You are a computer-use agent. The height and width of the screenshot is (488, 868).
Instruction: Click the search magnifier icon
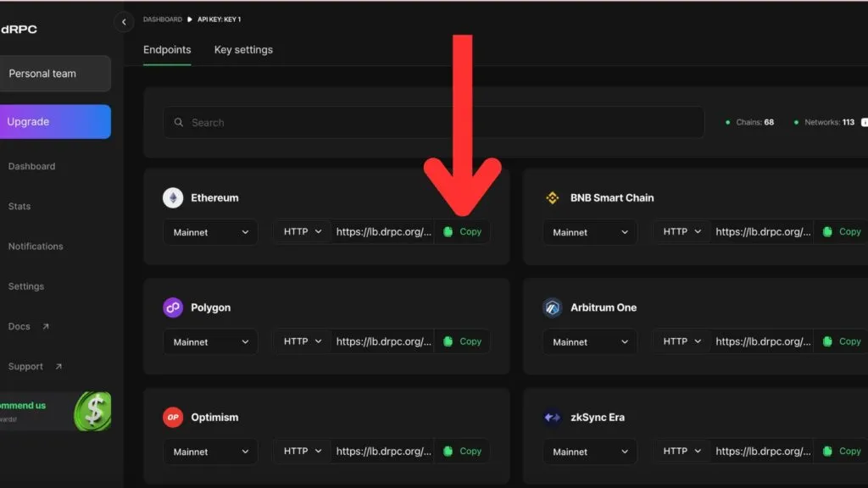coord(179,122)
